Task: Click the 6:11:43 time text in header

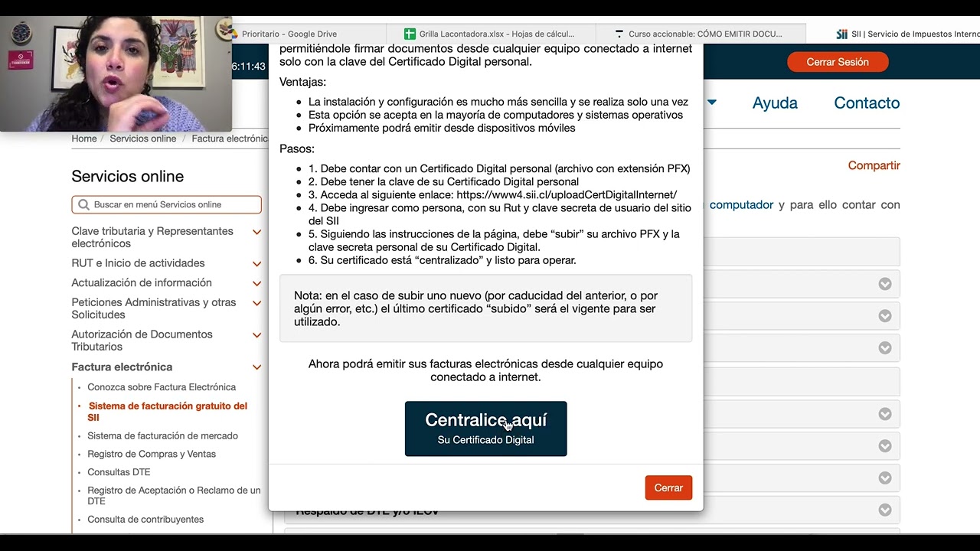Action: 249,66
